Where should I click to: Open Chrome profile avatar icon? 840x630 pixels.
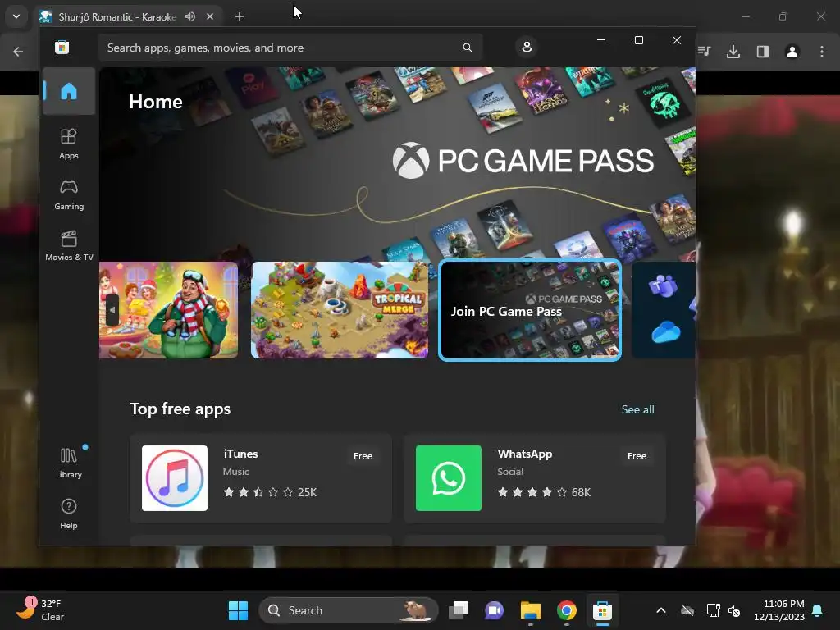(x=792, y=52)
